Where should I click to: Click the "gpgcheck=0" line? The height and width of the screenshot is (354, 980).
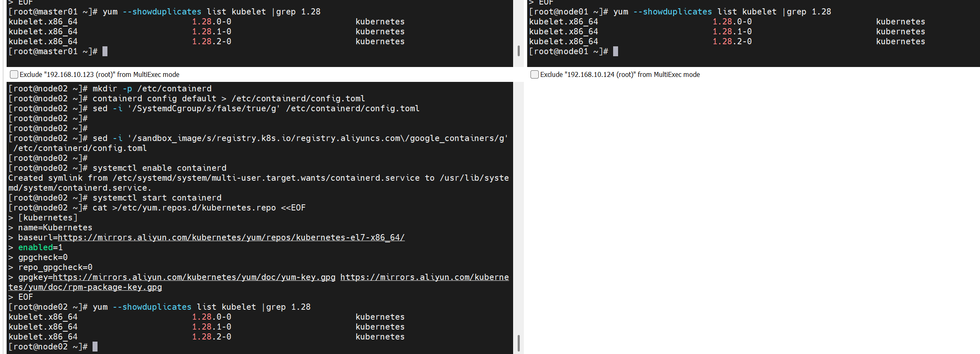(43, 257)
